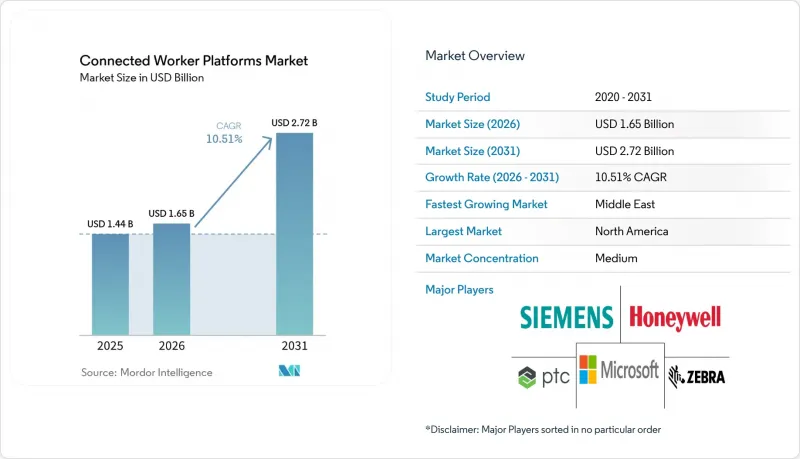Click the Zebra logo
The image size is (800, 459).
click(x=696, y=377)
